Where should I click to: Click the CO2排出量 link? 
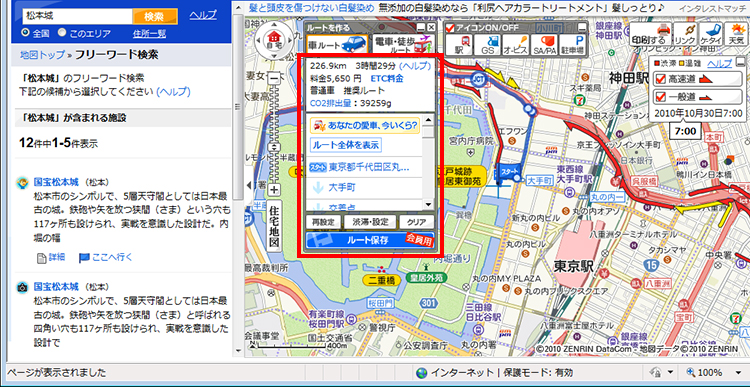tap(331, 102)
